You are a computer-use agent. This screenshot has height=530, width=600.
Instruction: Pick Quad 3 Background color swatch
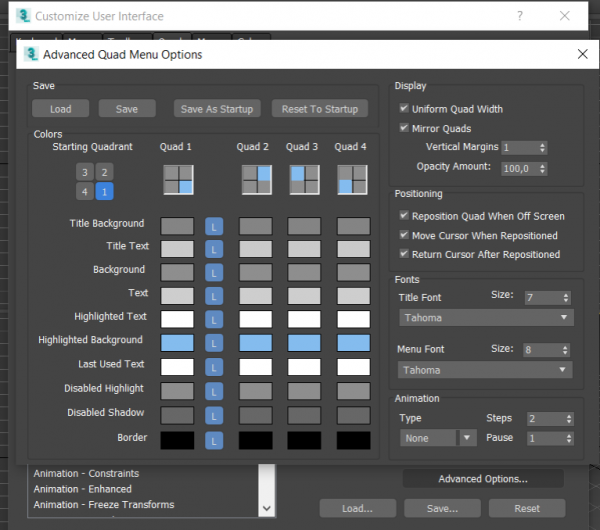pyautogui.click(x=304, y=273)
